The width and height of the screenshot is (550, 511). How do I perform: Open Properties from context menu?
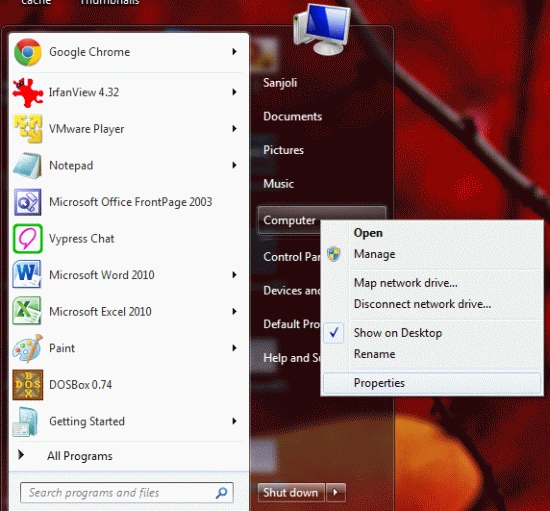coord(432,383)
